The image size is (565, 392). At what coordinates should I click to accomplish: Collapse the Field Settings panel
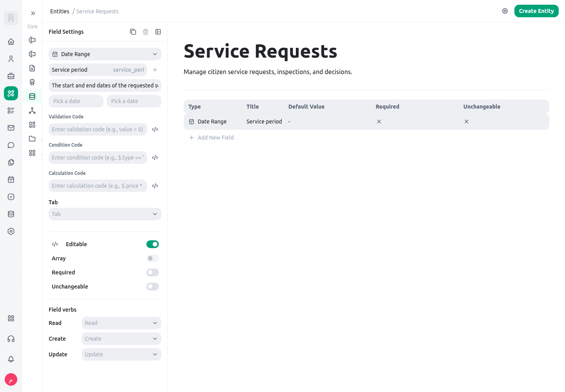click(158, 32)
